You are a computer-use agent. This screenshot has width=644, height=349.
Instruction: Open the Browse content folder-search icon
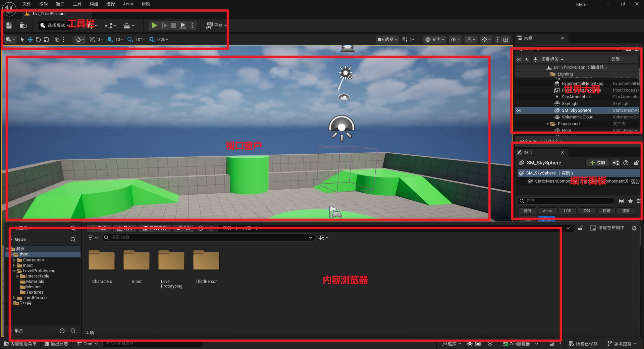click(x=23, y=26)
